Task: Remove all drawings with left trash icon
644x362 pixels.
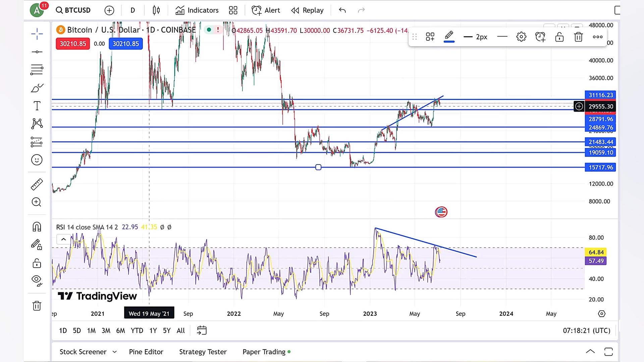Action: (37, 305)
